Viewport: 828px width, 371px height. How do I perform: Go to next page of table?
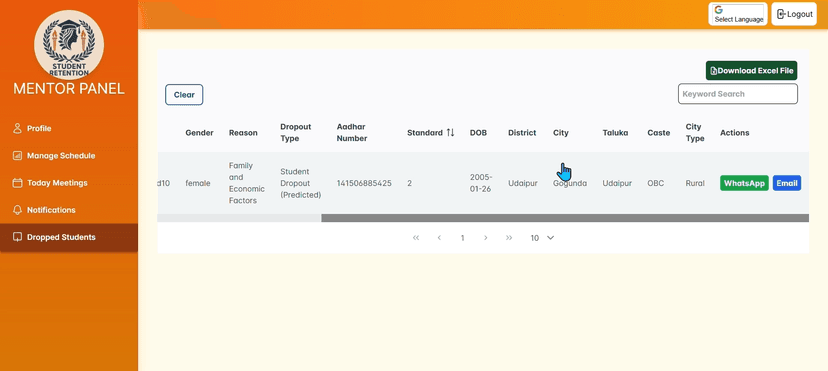tap(485, 238)
